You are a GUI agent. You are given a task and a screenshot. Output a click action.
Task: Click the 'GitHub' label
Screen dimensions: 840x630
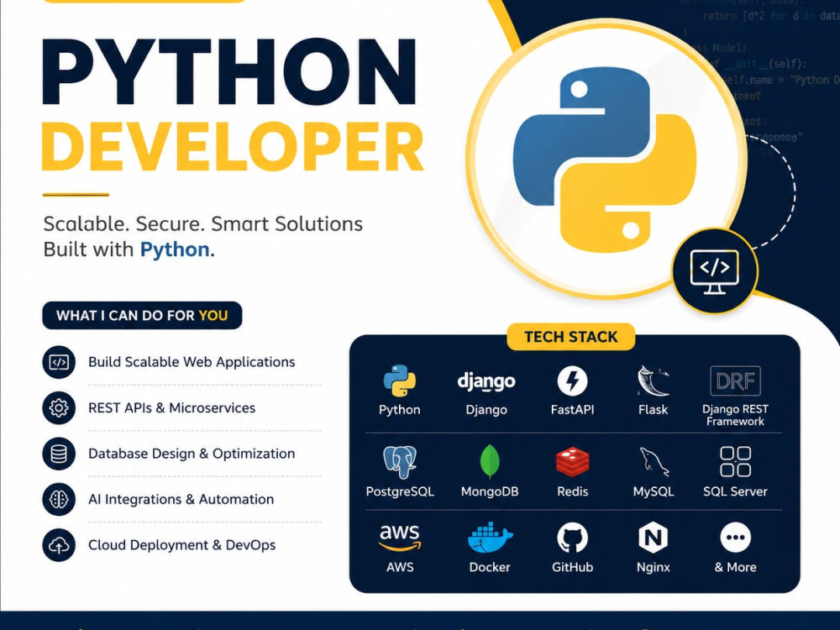pyautogui.click(x=572, y=567)
